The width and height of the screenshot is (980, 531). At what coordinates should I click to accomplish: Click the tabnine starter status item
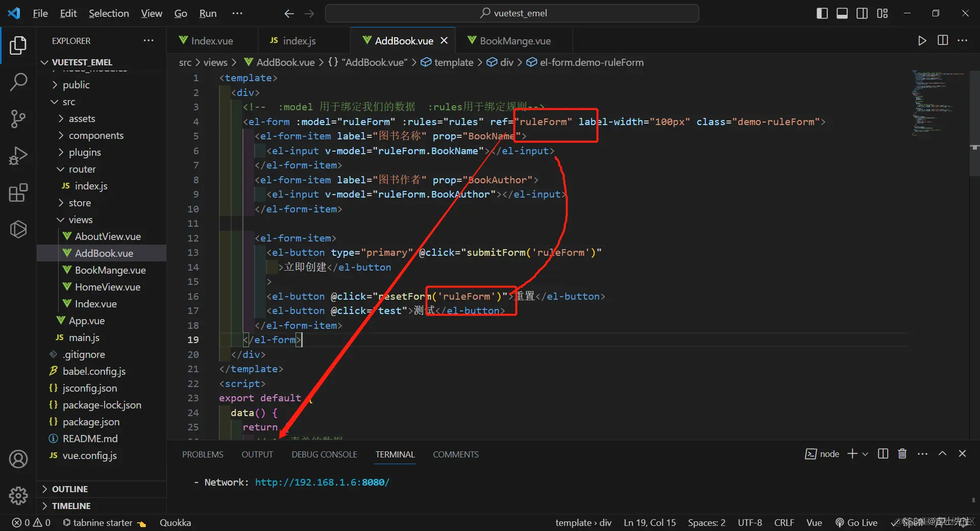pyautogui.click(x=105, y=522)
